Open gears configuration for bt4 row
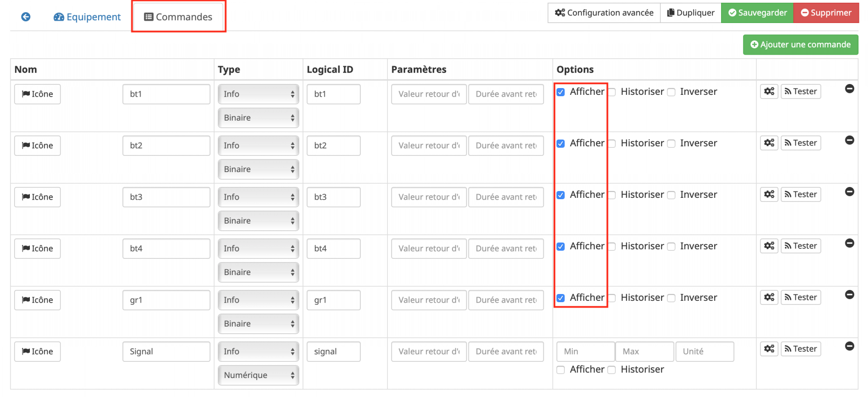 pyautogui.click(x=769, y=246)
